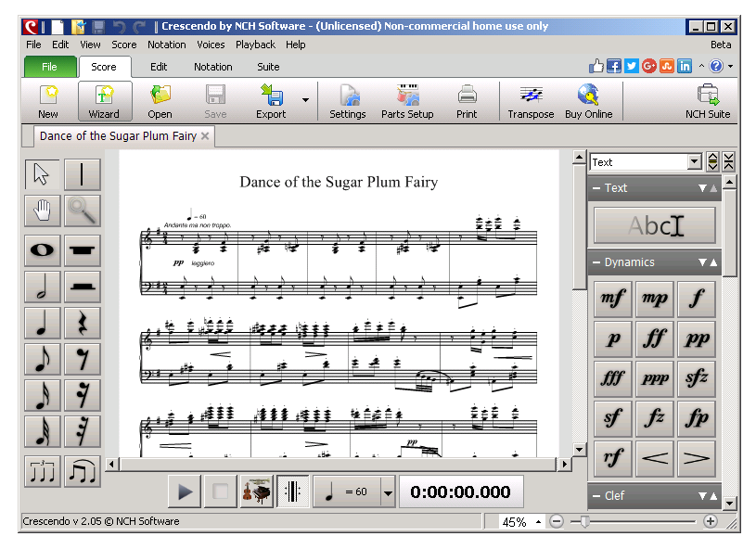Click the zoom out minus button
This screenshot has height=549, width=756.
click(x=557, y=521)
